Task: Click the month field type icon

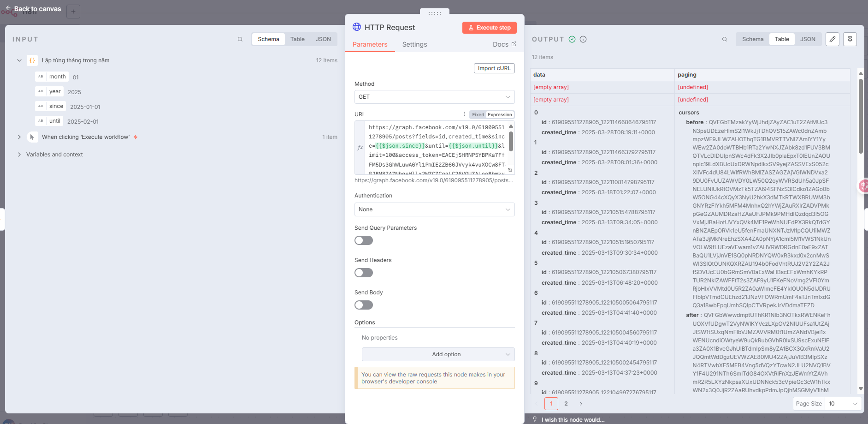Action: 41,77
